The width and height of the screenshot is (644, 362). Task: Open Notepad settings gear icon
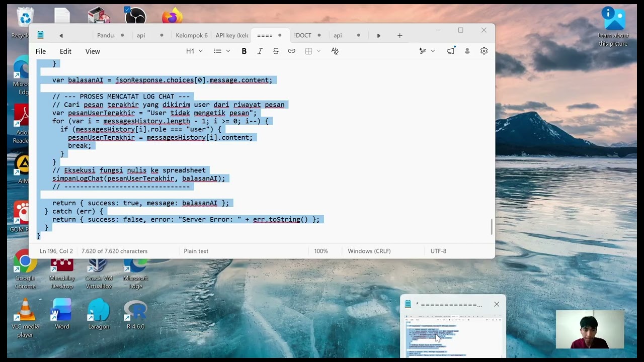tap(484, 51)
